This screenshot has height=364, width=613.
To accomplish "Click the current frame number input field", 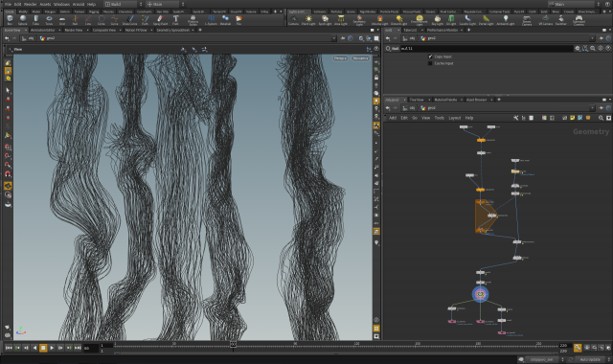I will (x=91, y=348).
